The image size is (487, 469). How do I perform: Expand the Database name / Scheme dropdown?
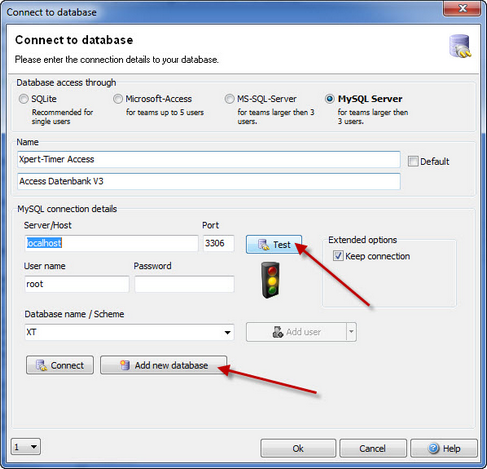coord(227,332)
